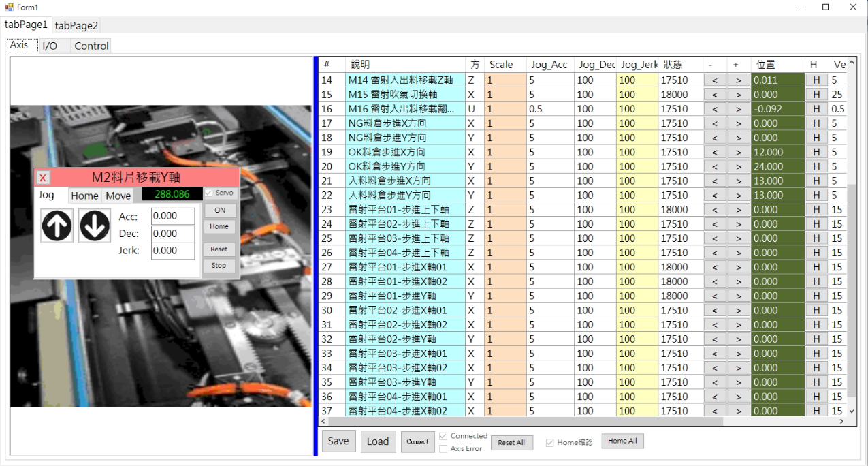Home row 33 using the H button
868x466 pixels.
pos(816,354)
